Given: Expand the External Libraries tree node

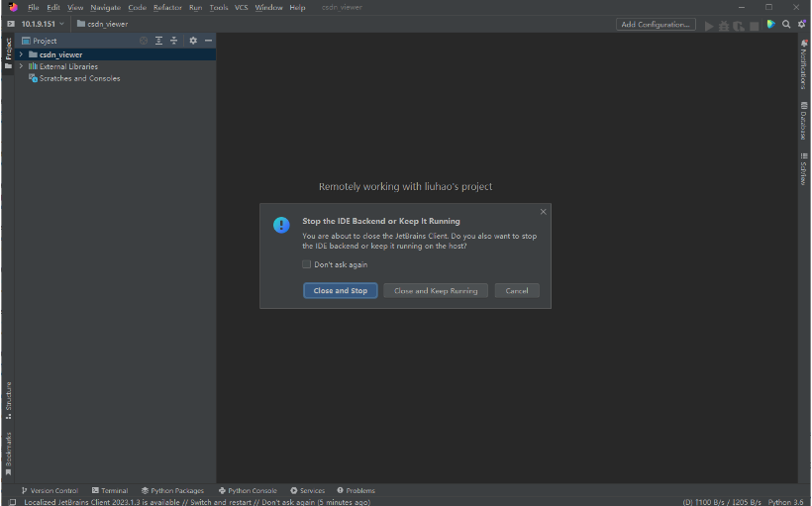Looking at the screenshot, I should click(x=21, y=66).
